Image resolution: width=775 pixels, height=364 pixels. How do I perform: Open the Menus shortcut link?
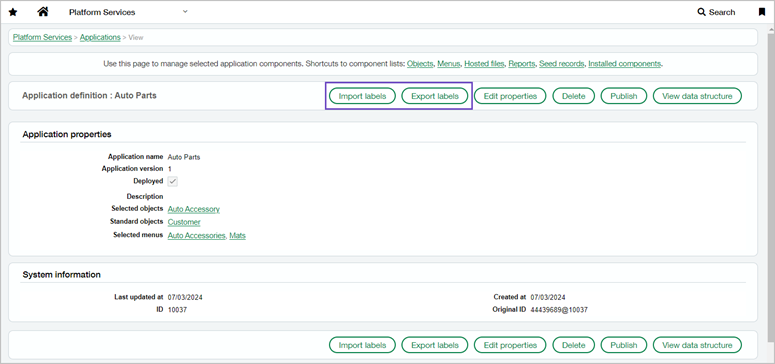[x=449, y=64]
